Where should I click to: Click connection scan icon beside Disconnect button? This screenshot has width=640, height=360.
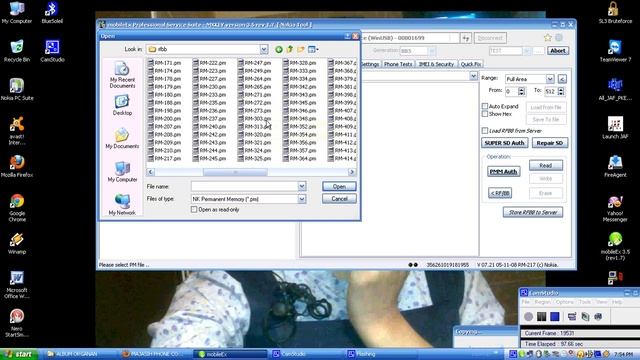pyautogui.click(x=466, y=38)
